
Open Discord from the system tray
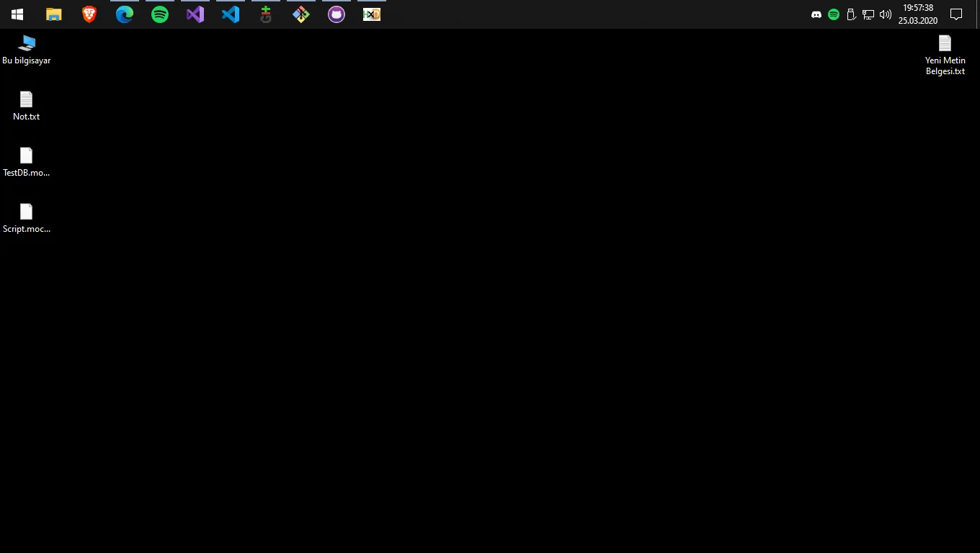click(x=816, y=14)
